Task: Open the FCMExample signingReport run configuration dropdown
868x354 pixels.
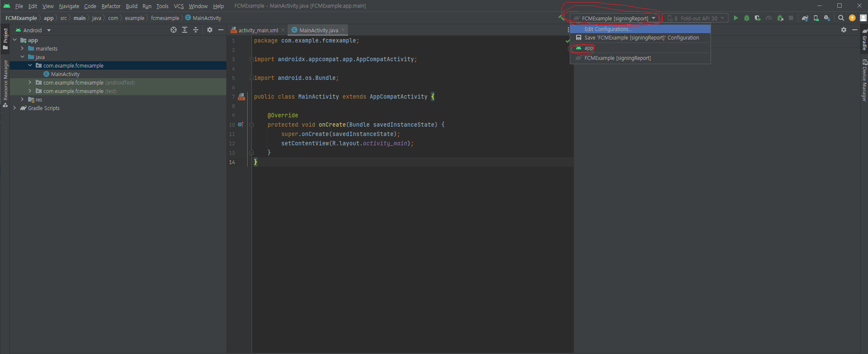Action: [615, 18]
